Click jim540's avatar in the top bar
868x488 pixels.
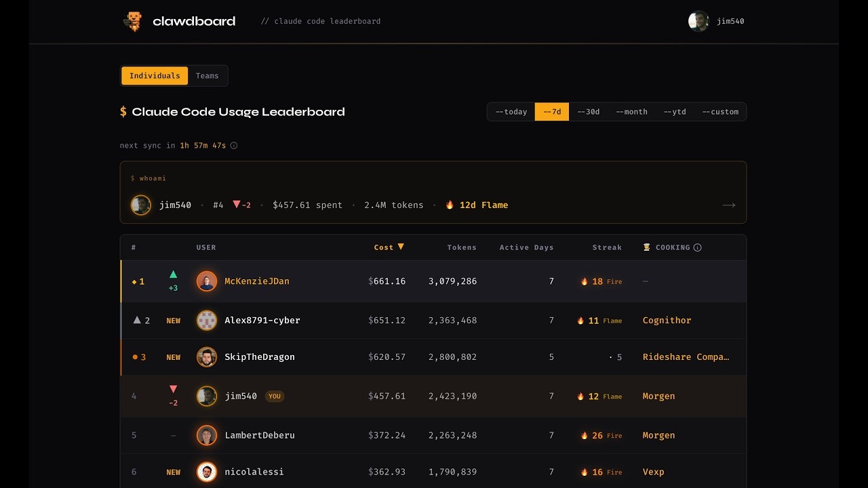pos(698,21)
